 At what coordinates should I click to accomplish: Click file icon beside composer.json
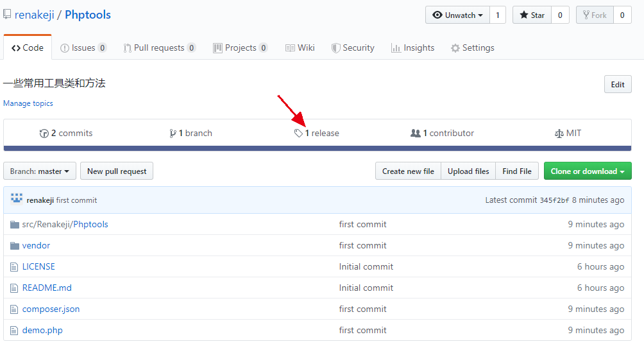pyautogui.click(x=14, y=309)
